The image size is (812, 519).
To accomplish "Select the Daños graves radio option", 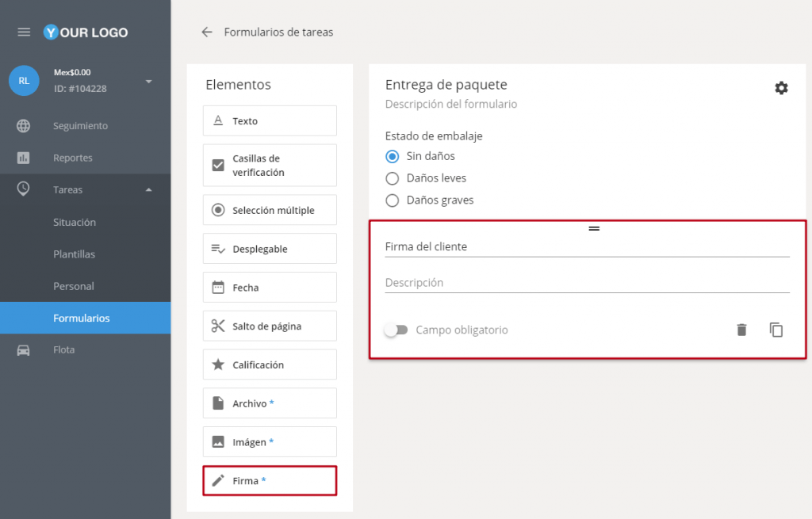I will [392, 200].
